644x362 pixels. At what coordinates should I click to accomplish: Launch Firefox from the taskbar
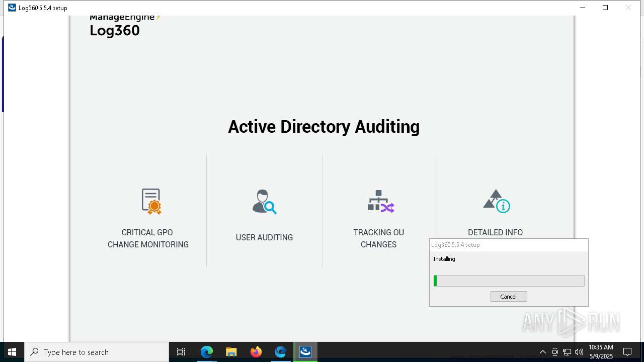pos(256,352)
